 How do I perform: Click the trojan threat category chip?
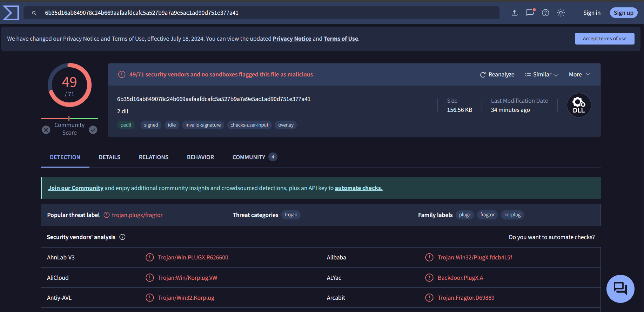pos(291,215)
